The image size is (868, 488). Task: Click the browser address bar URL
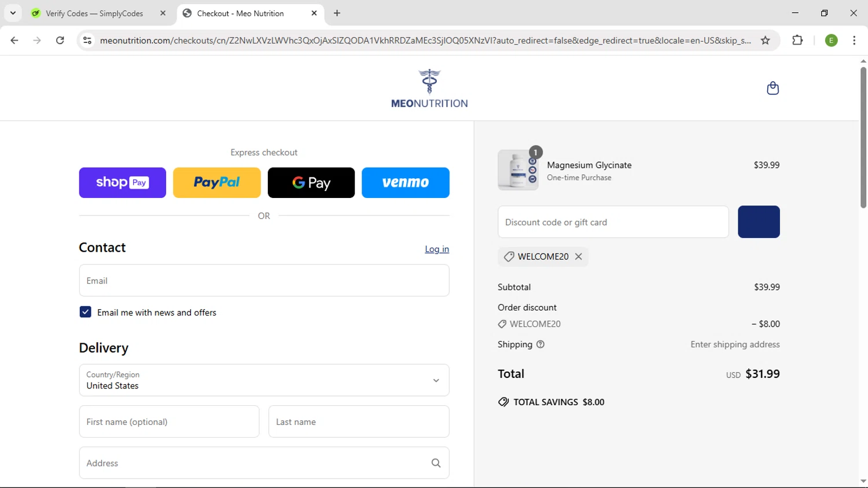click(x=425, y=41)
